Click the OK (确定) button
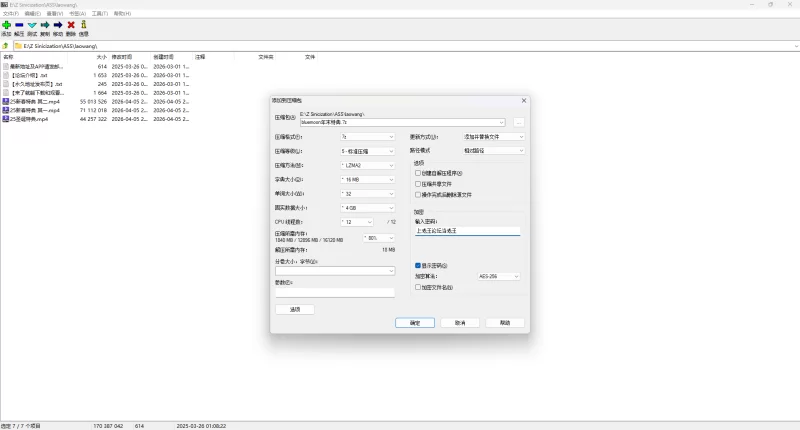800x430 pixels. tap(415, 323)
